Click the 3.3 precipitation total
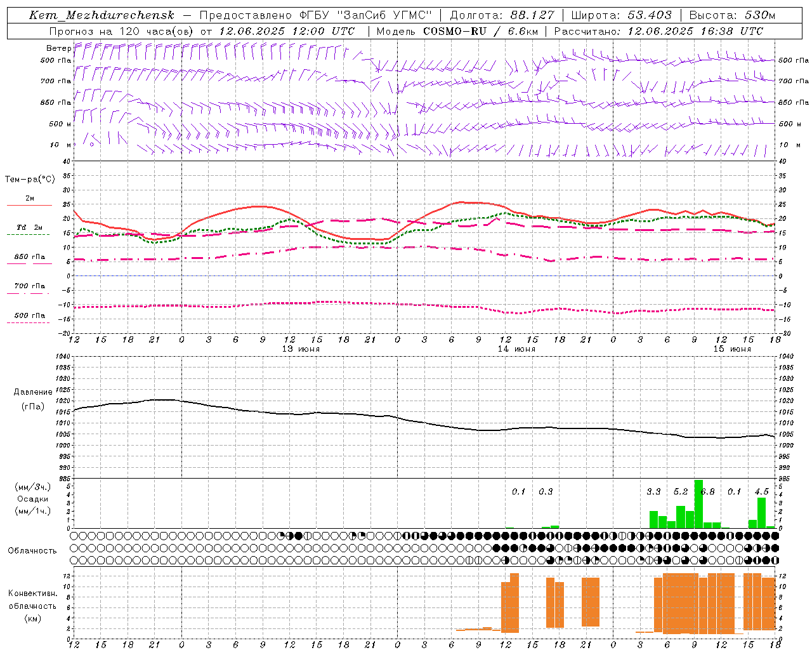 pyautogui.click(x=653, y=491)
